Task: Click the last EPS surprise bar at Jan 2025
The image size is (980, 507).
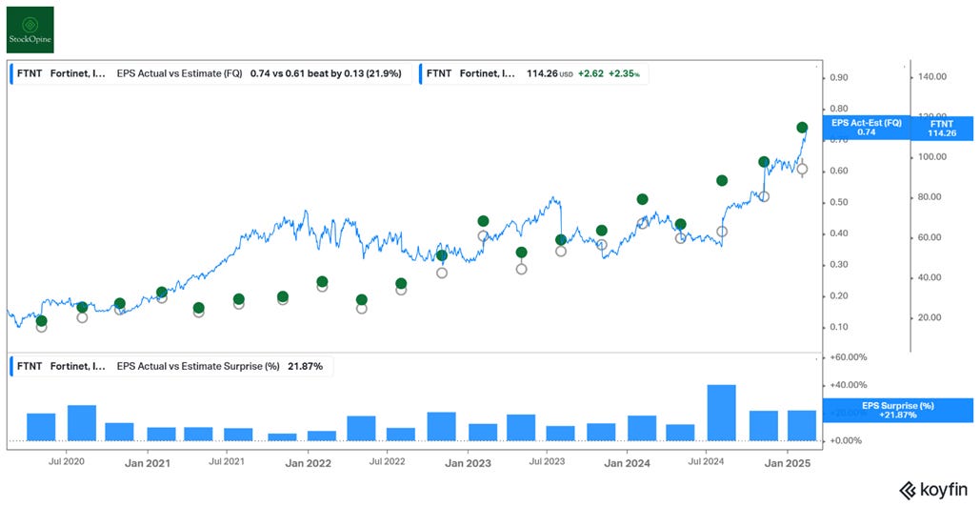Action: point(802,426)
